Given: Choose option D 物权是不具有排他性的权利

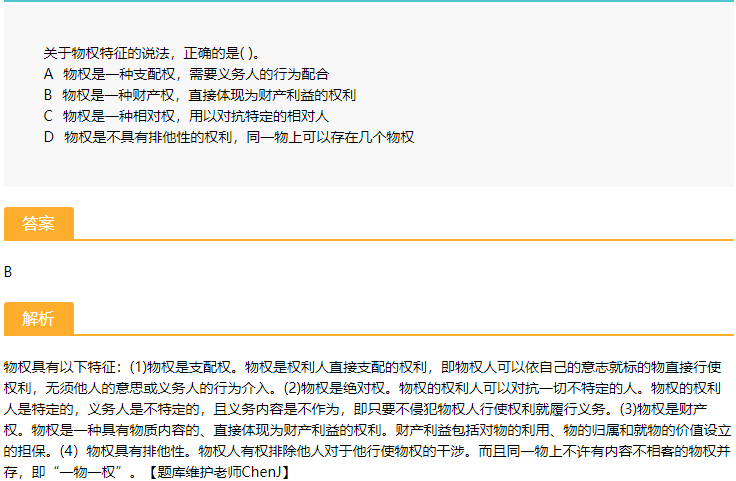Looking at the screenshot, I should 229,137.
